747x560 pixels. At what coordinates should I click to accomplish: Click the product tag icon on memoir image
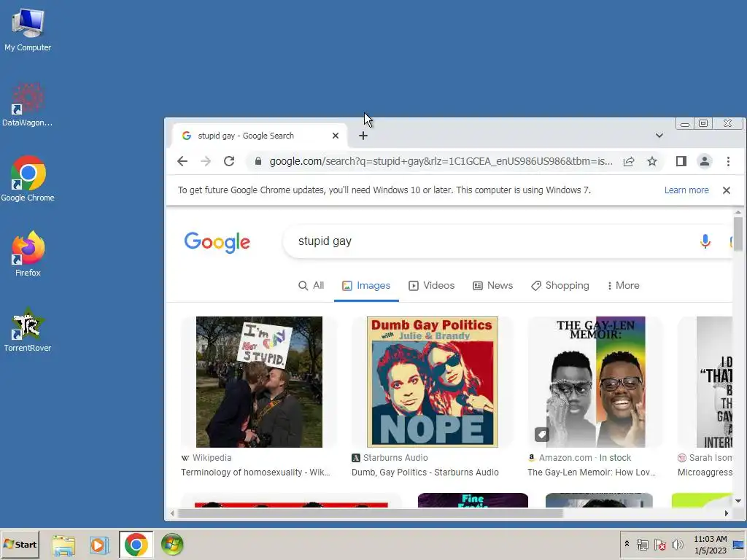[542, 435]
